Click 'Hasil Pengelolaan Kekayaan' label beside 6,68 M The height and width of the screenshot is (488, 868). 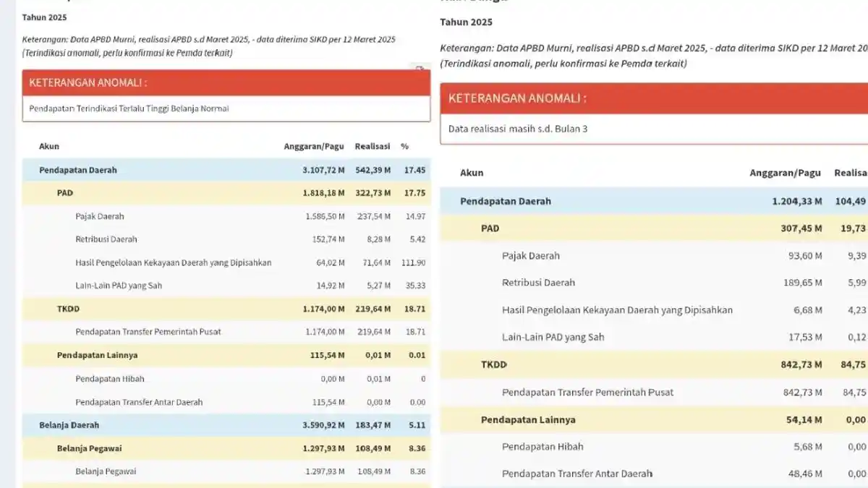[x=617, y=310]
